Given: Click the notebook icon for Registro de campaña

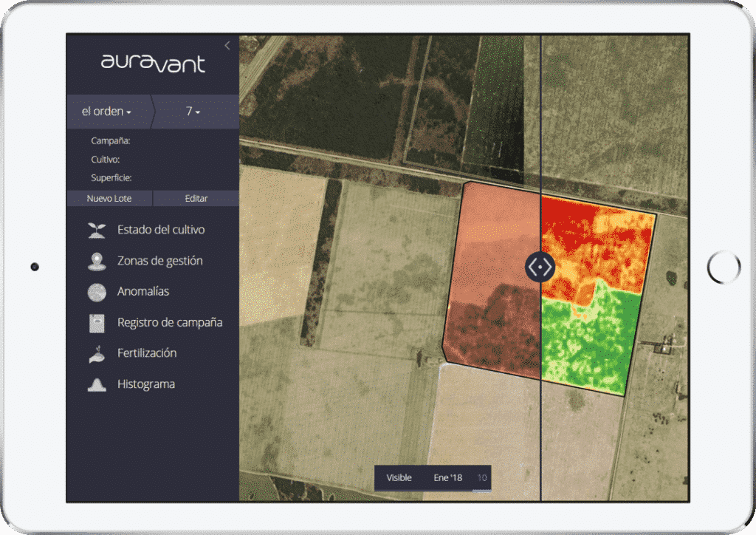Looking at the screenshot, I should (97, 323).
